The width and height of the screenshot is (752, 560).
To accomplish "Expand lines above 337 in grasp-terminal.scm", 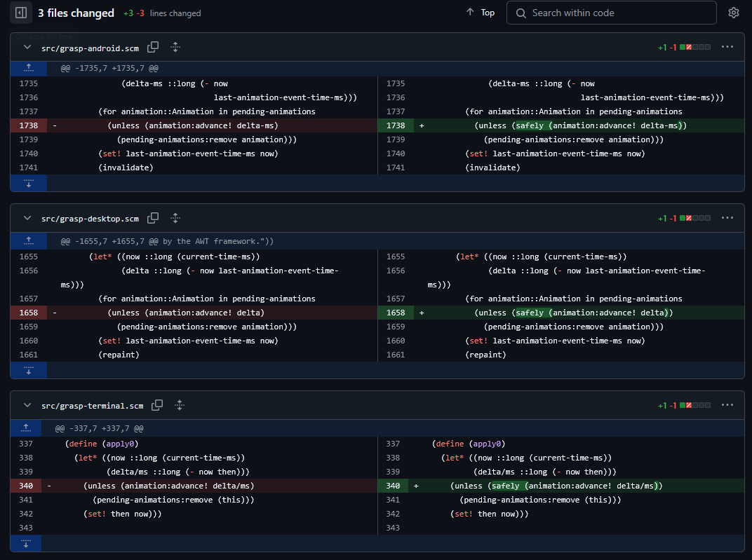I will pyautogui.click(x=26, y=428).
